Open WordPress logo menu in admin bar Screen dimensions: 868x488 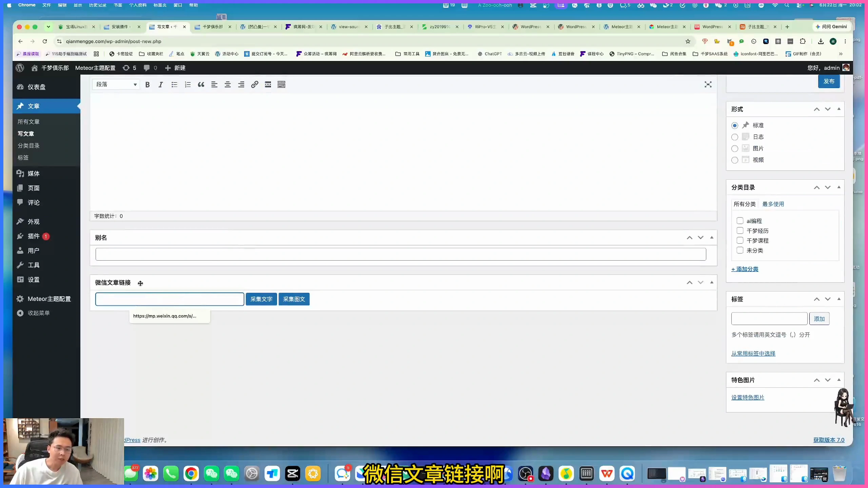coord(20,68)
